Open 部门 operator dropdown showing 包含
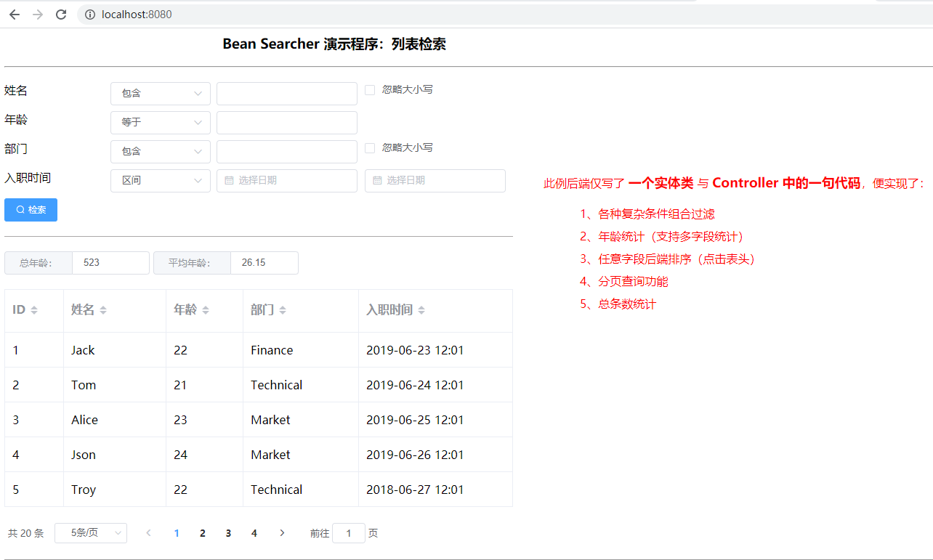This screenshot has width=933, height=560. pyautogui.click(x=161, y=152)
